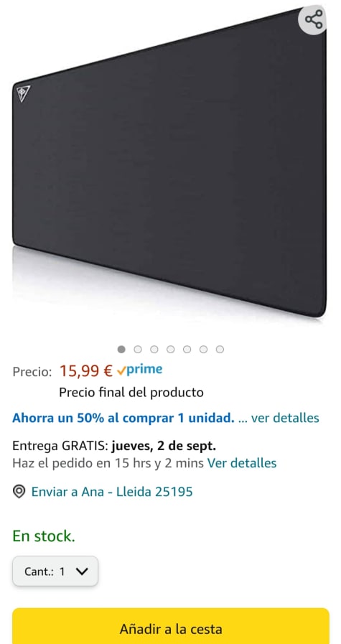Image resolution: width=341 pixels, height=644 pixels.
Task: Select the last image carousel dot
Action: [220, 349]
